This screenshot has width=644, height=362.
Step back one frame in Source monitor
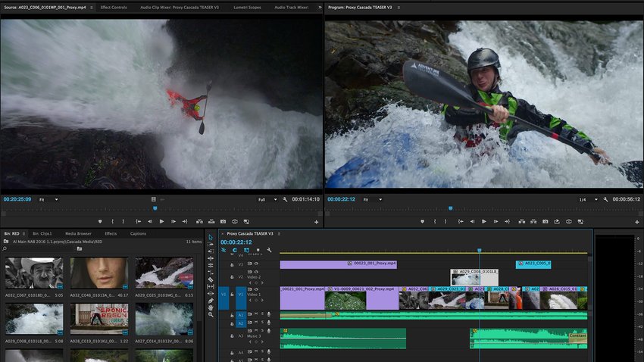click(150, 222)
